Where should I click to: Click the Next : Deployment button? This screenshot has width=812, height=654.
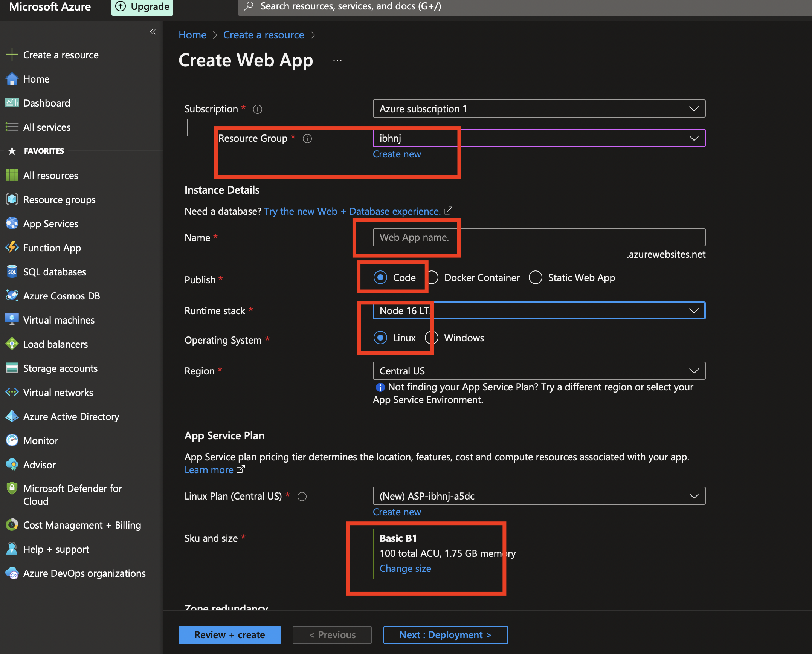[445, 635]
